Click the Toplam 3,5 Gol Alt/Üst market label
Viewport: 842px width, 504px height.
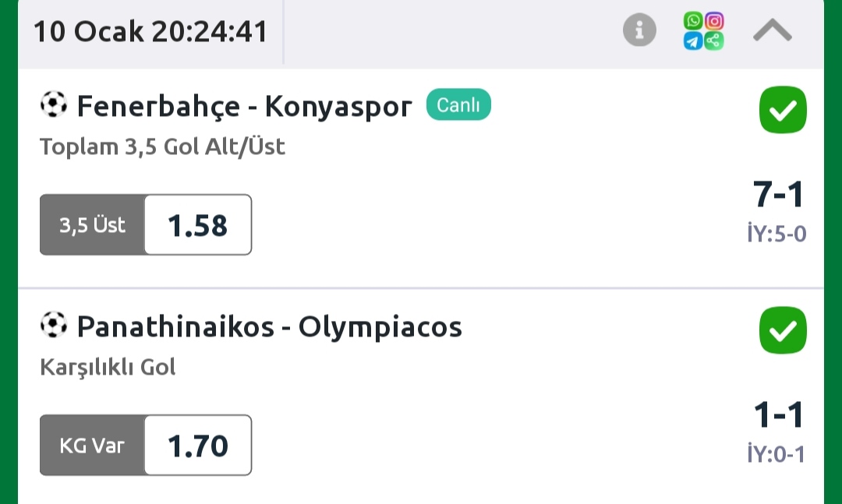tap(162, 146)
